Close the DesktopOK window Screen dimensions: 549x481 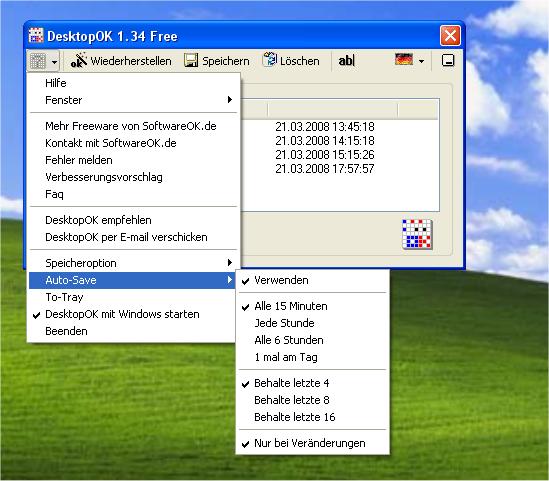pos(450,35)
